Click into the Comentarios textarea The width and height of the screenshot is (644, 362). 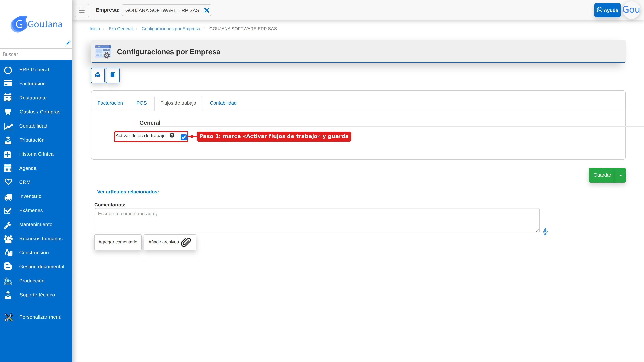(317, 220)
